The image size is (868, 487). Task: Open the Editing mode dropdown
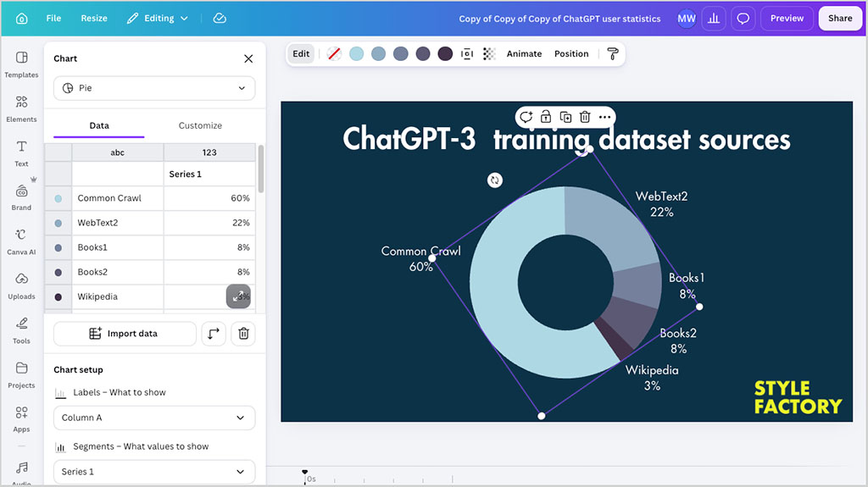(158, 19)
